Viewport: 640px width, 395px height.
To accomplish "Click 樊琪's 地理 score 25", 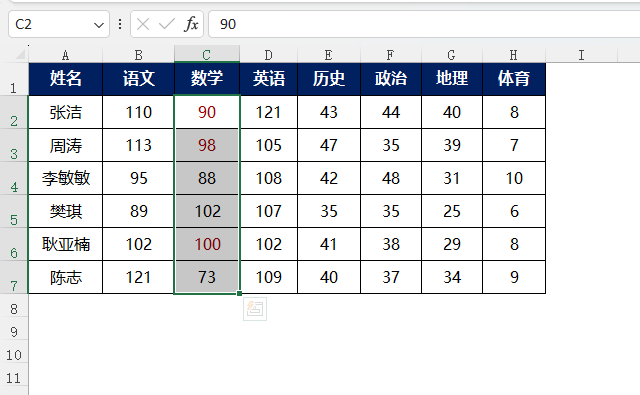I will coord(452,211).
